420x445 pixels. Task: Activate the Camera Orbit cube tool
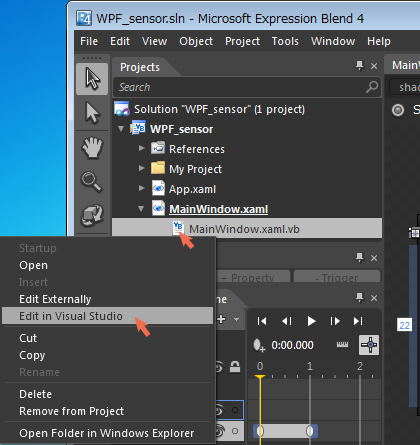pos(92,215)
